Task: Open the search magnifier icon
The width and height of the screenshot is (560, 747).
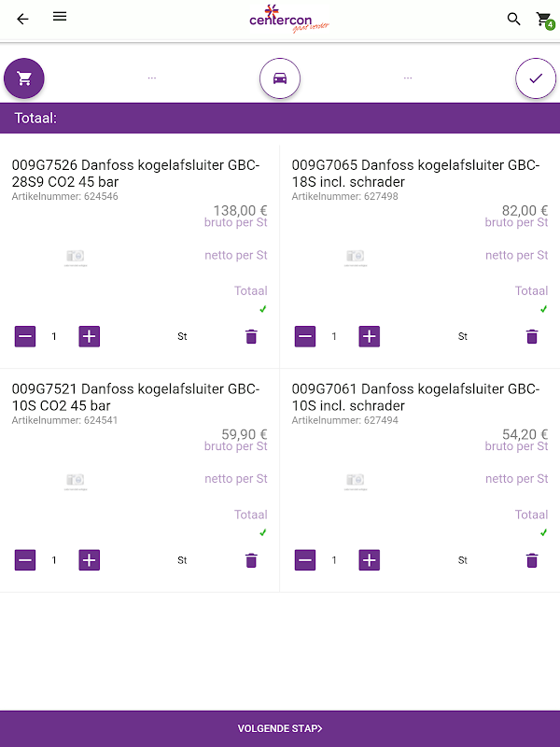Action: click(513, 19)
